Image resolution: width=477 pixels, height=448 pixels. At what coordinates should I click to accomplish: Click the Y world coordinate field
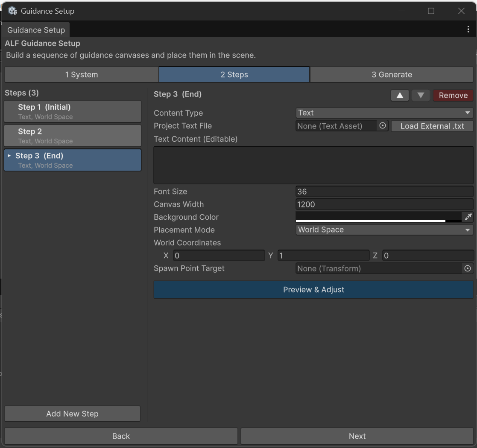click(324, 255)
